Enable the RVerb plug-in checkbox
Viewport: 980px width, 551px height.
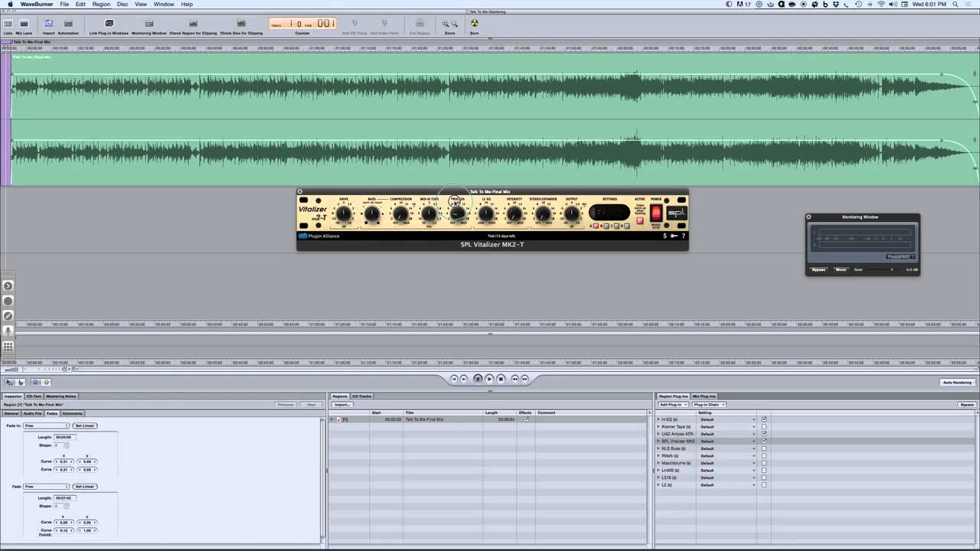pyautogui.click(x=764, y=455)
